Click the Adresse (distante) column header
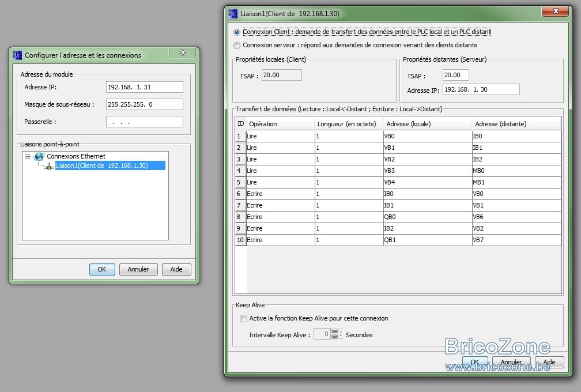 click(x=516, y=124)
